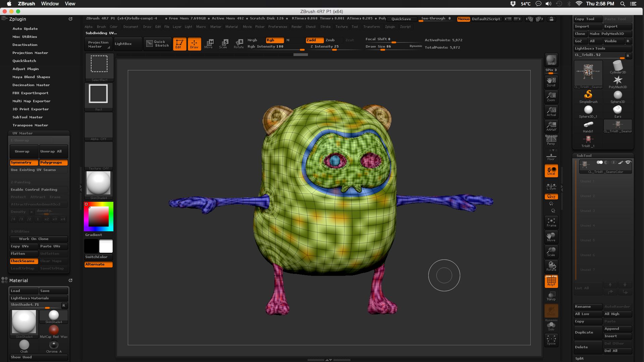644x362 pixels.
Task: Click the Scroll canvas icon
Action: (x=551, y=82)
